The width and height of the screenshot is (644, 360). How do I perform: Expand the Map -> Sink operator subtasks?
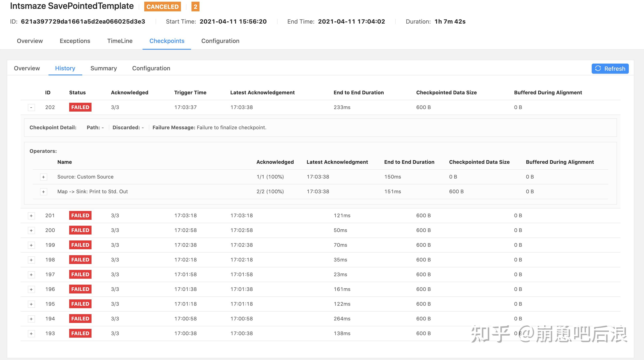43,192
